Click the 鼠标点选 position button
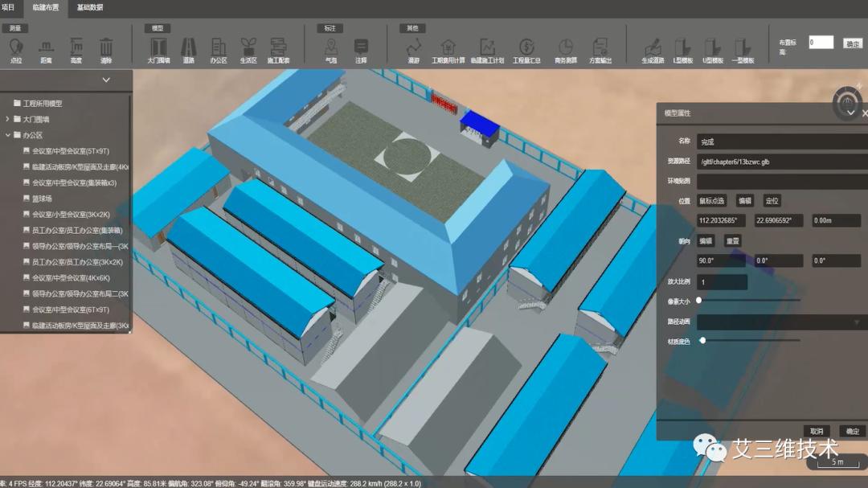This screenshot has height=488, width=868. pos(711,201)
